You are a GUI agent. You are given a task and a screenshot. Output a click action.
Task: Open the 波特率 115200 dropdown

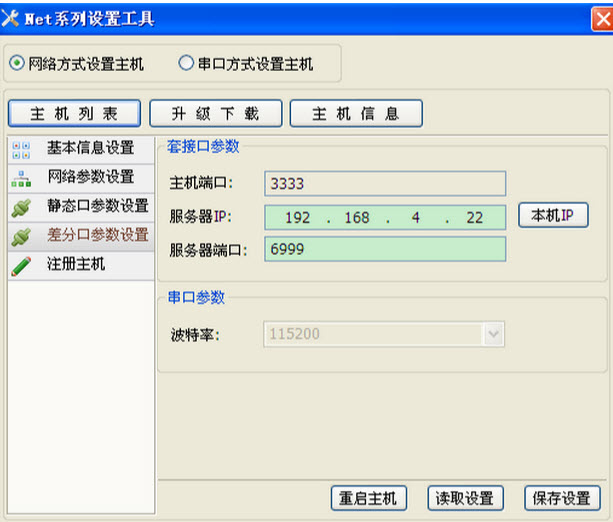493,334
